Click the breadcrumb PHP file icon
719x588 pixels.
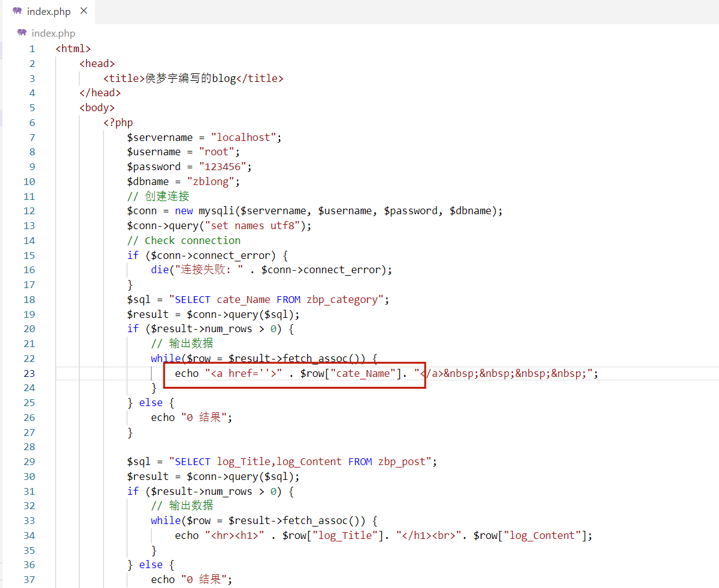point(22,32)
